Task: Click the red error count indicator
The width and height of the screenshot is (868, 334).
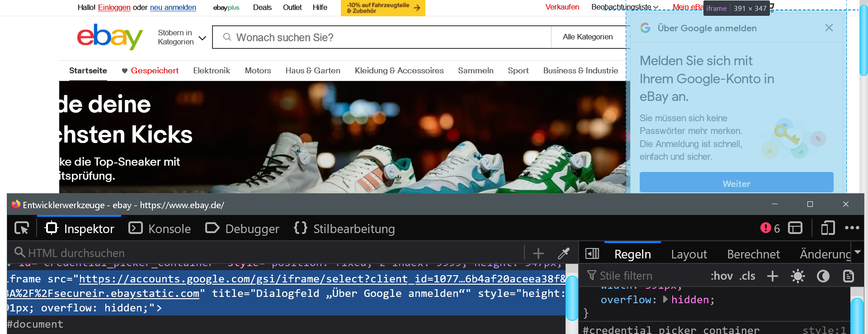Action: click(x=770, y=228)
